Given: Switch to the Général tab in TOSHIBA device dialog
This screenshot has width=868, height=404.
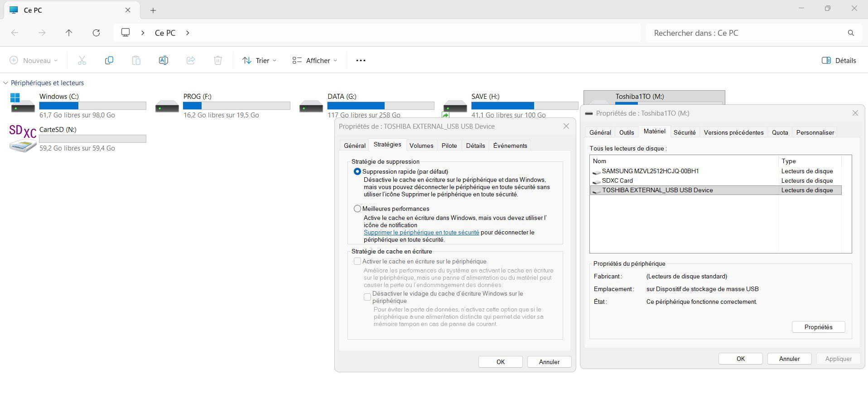Looking at the screenshot, I should click(354, 146).
